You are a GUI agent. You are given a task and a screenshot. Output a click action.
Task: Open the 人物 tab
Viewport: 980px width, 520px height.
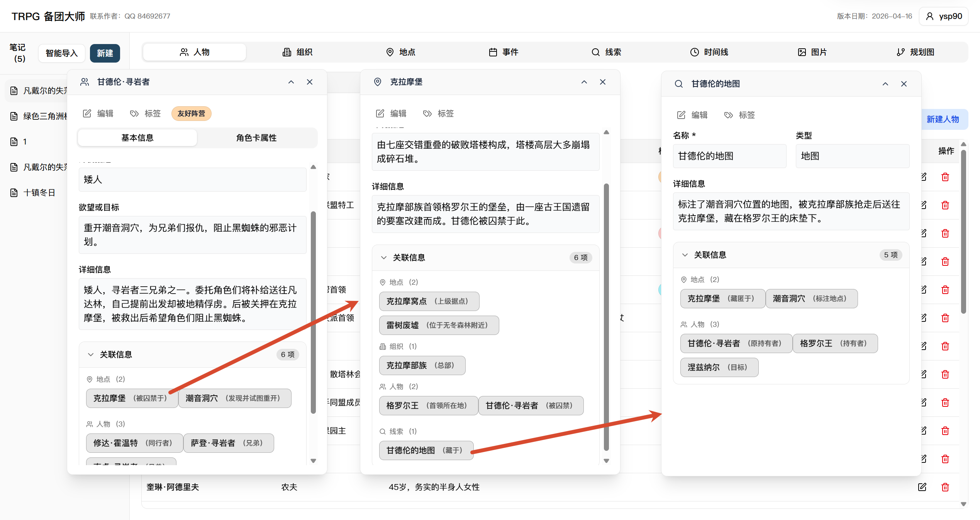(195, 52)
